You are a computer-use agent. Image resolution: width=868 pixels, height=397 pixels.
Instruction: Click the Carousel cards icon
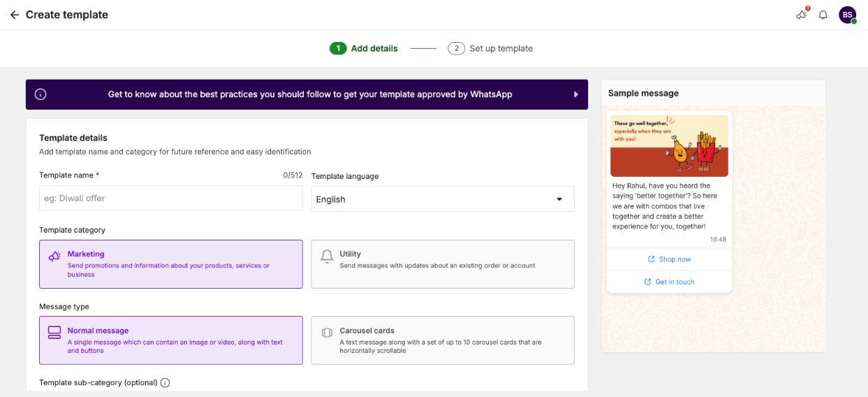click(327, 333)
